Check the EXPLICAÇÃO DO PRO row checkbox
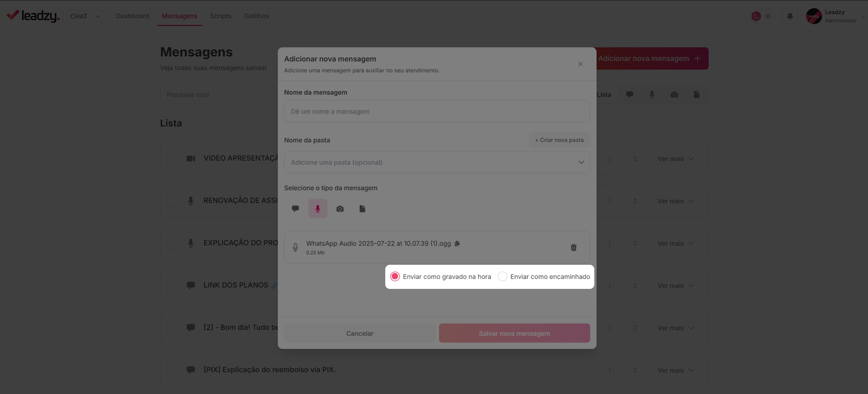 (x=172, y=243)
